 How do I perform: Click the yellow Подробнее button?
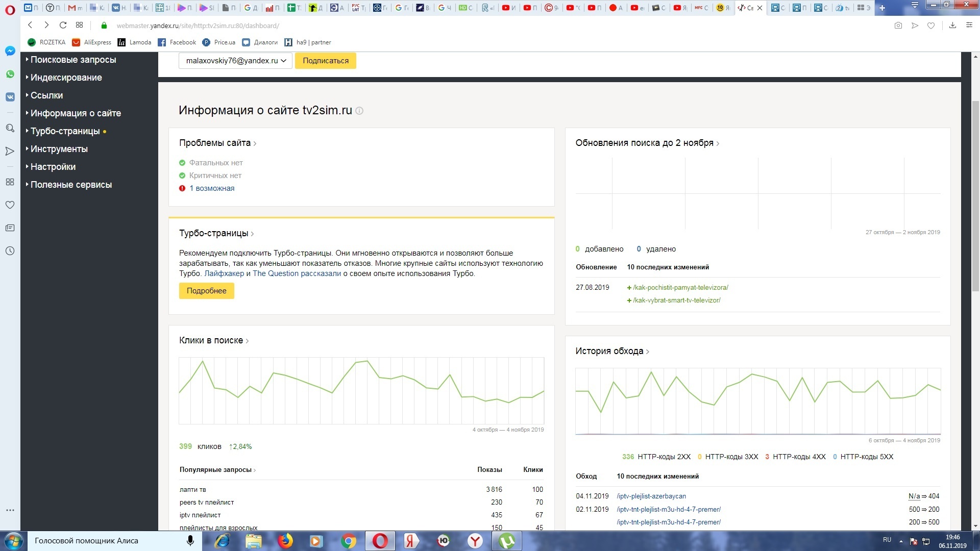pyautogui.click(x=206, y=291)
